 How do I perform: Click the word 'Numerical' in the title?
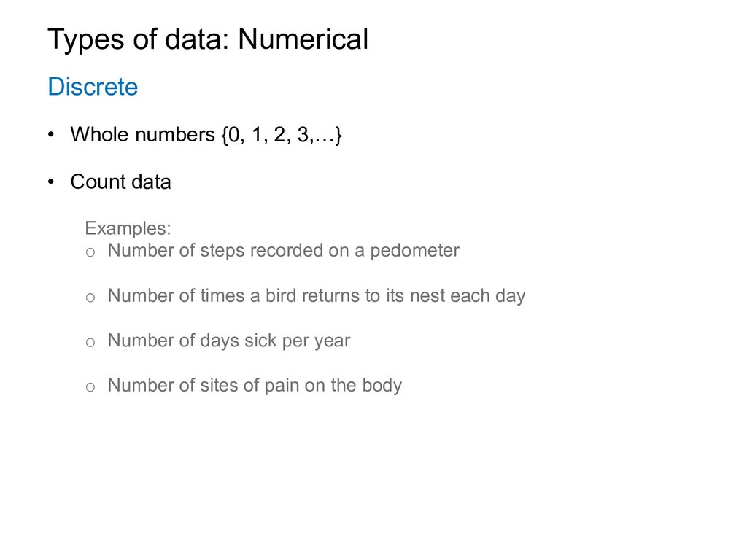point(303,39)
